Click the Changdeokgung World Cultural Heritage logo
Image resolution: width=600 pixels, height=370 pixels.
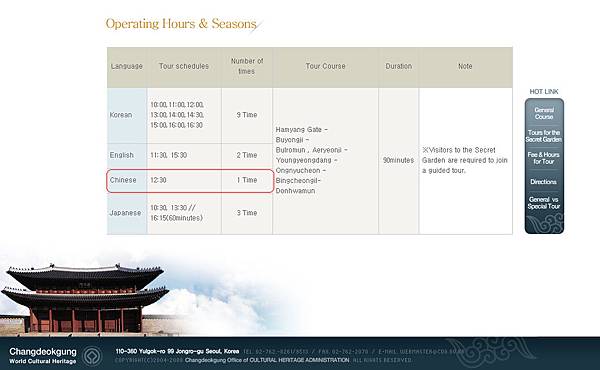(54, 356)
